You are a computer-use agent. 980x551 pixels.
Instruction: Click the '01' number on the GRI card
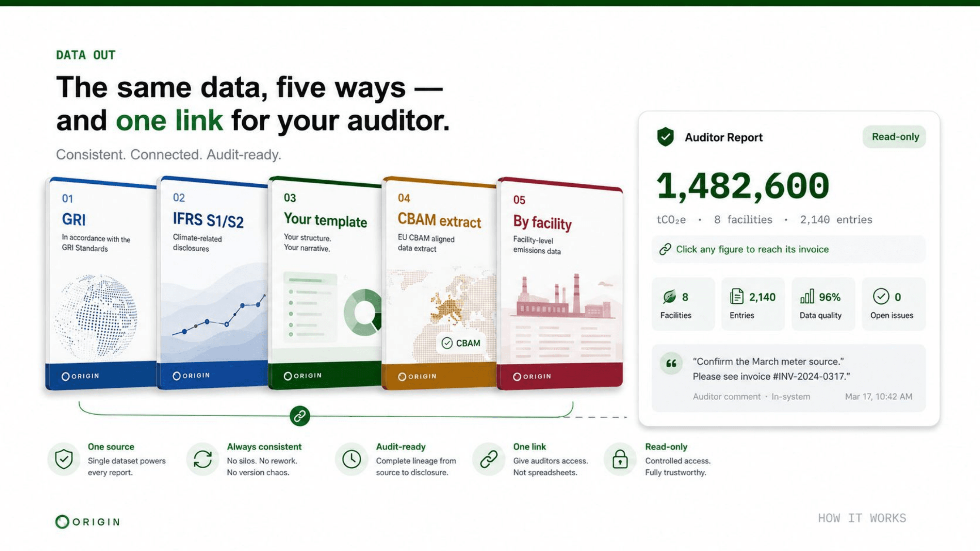click(x=67, y=199)
